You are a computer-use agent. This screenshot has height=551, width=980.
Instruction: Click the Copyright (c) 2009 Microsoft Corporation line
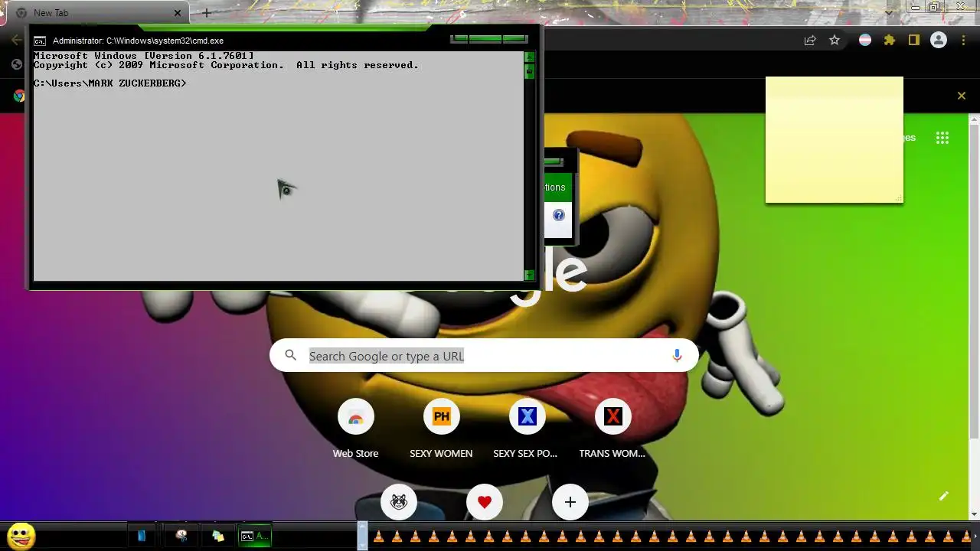[226, 65]
